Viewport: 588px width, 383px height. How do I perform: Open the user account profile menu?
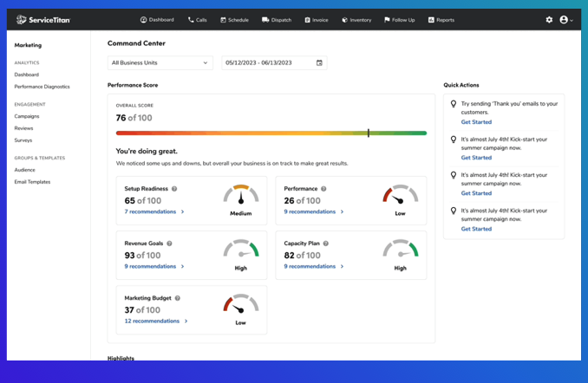click(x=565, y=19)
